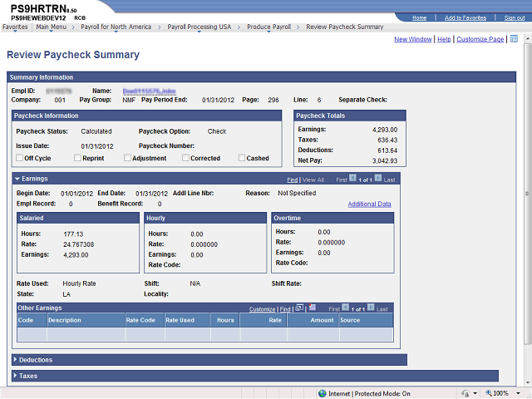Click the Earnings previous row arrow
Viewport: 532px width, 399px height.
[x=352, y=178]
